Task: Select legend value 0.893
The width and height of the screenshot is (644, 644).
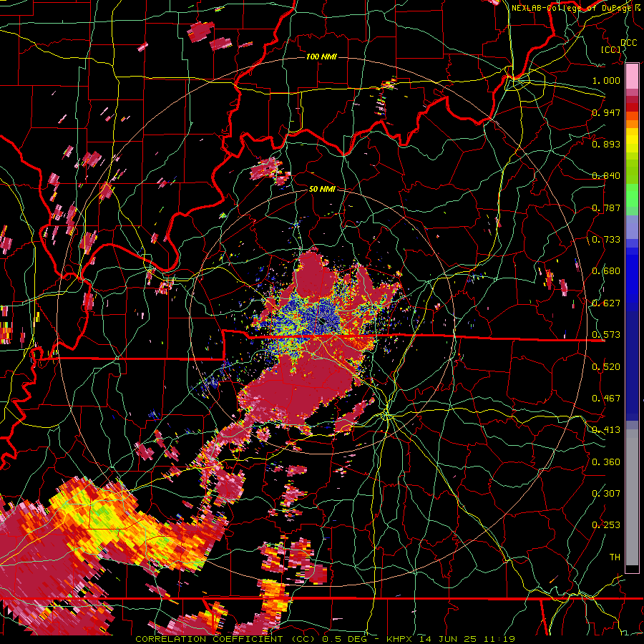Action: tap(606, 144)
